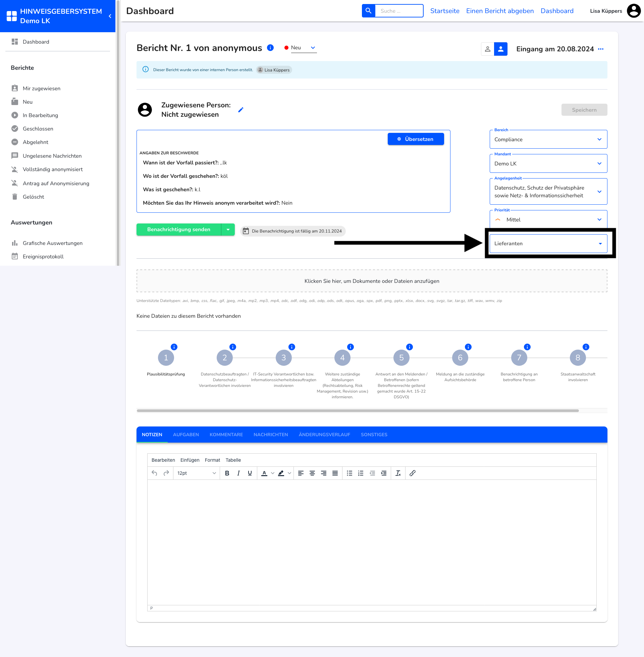Click info icon above step 1
The image size is (644, 657).
pyautogui.click(x=174, y=347)
